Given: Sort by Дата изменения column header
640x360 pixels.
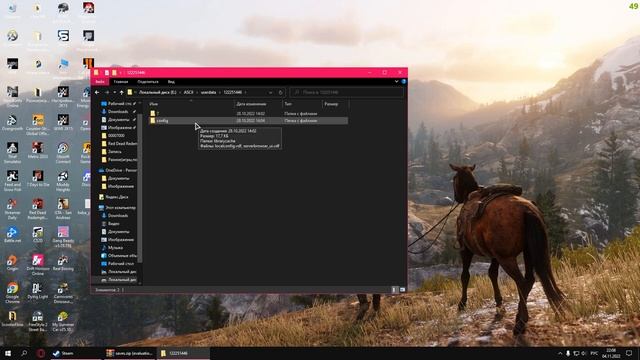Looking at the screenshot, I should tap(258, 104).
